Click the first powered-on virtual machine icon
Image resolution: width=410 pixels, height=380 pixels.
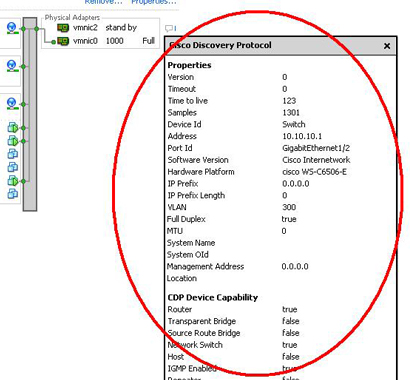click(13, 128)
